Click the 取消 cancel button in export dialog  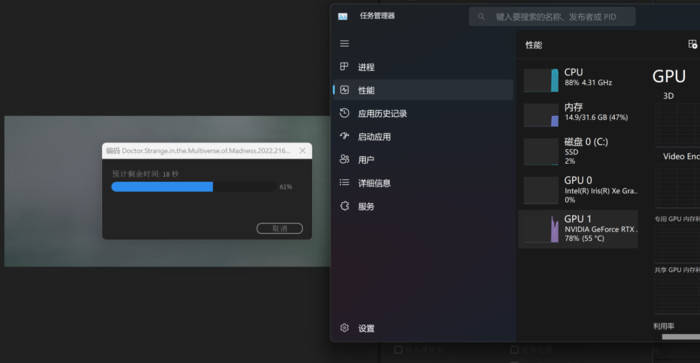pyautogui.click(x=279, y=229)
